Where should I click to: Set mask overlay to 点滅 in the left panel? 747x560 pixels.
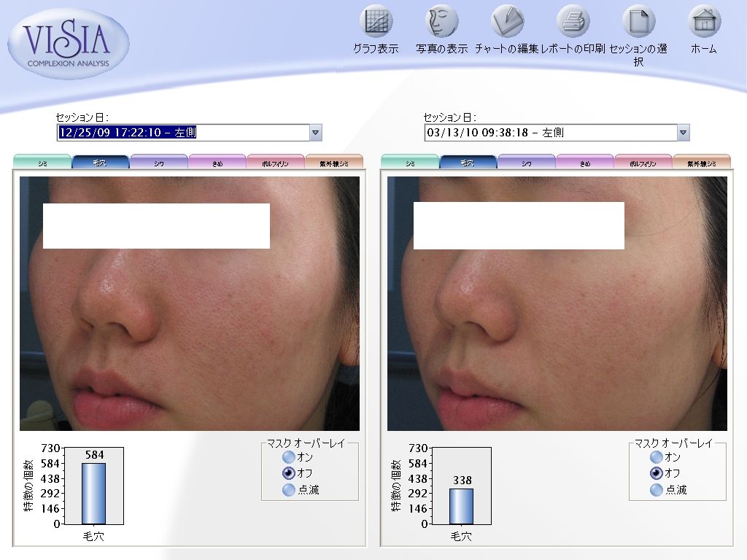[x=289, y=489]
